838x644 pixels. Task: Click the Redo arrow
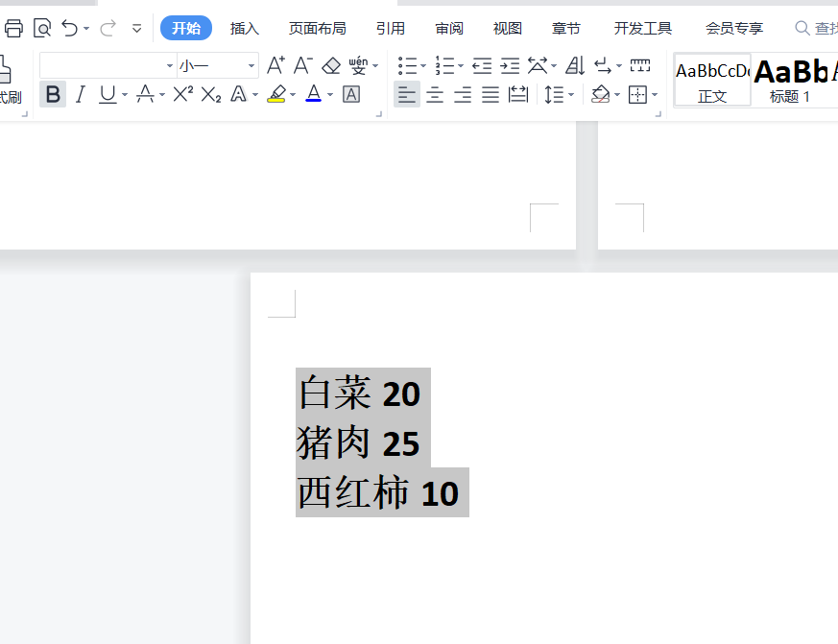point(108,28)
